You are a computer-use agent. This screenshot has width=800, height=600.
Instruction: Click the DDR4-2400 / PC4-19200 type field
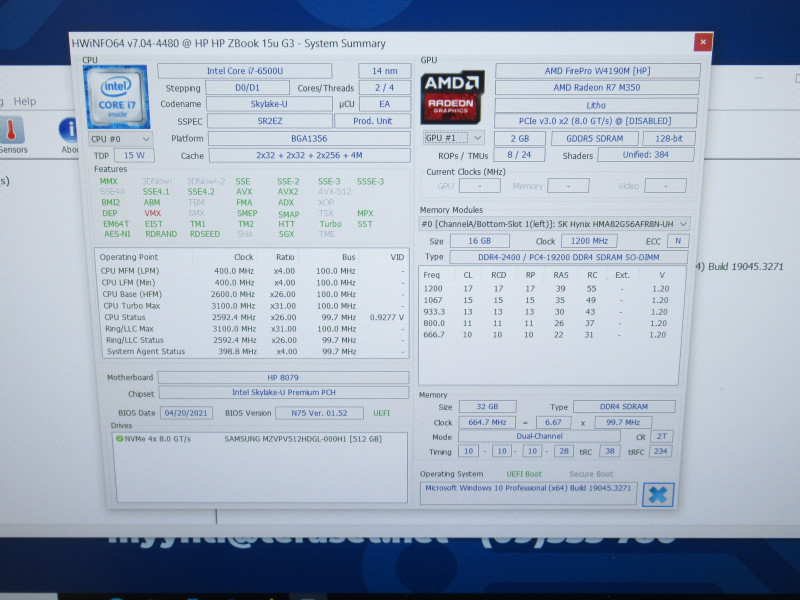(x=568, y=257)
